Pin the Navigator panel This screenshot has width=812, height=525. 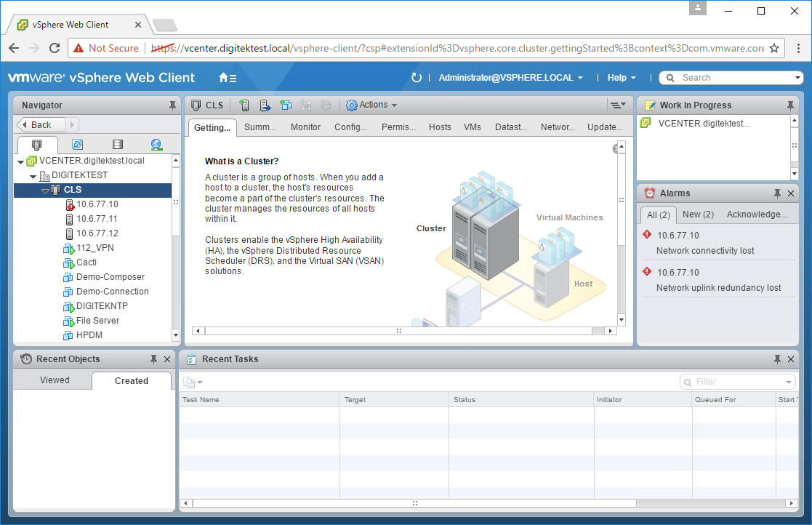coord(172,105)
